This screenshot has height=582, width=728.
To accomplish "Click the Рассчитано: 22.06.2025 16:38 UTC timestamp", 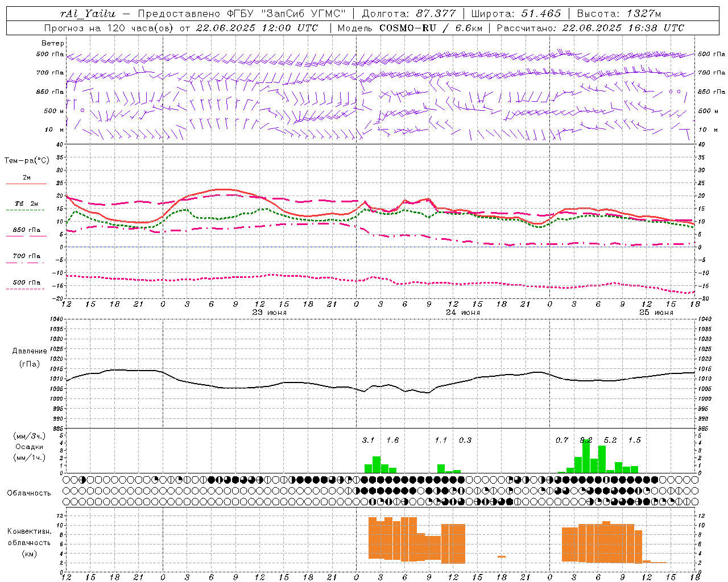I will coord(590,28).
